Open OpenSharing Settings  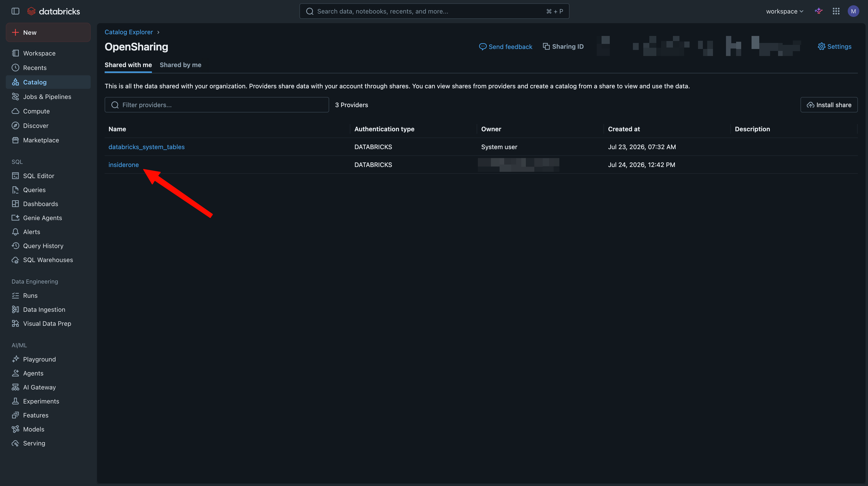click(x=834, y=47)
